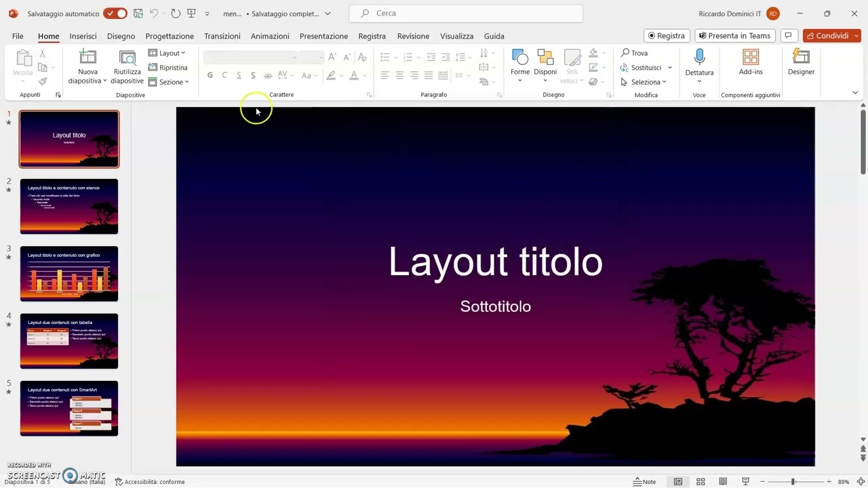Expand the Sostituisci dropdown arrow

click(x=670, y=68)
